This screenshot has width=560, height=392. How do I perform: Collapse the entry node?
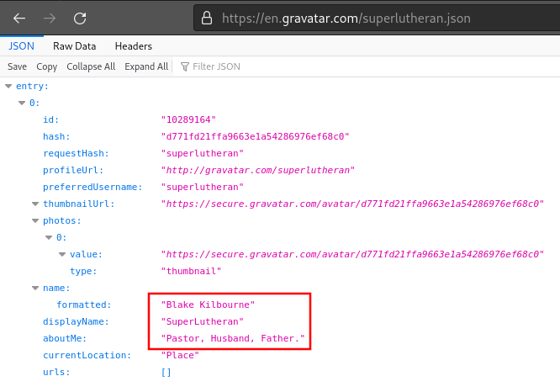click(x=8, y=86)
